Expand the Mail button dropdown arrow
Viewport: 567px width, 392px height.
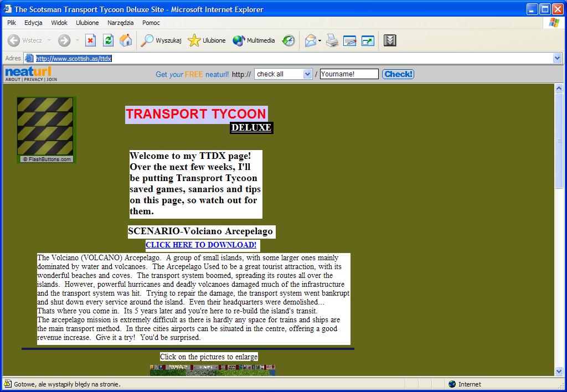(x=319, y=40)
